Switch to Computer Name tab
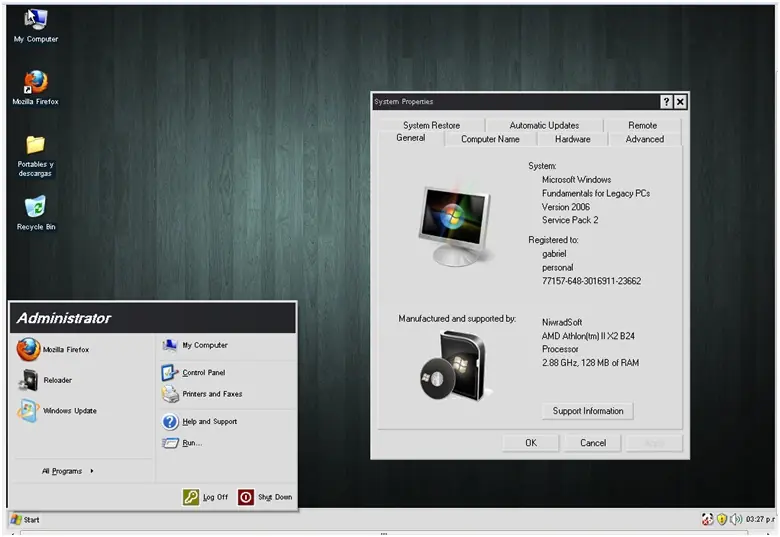780x537 pixels. coord(490,139)
